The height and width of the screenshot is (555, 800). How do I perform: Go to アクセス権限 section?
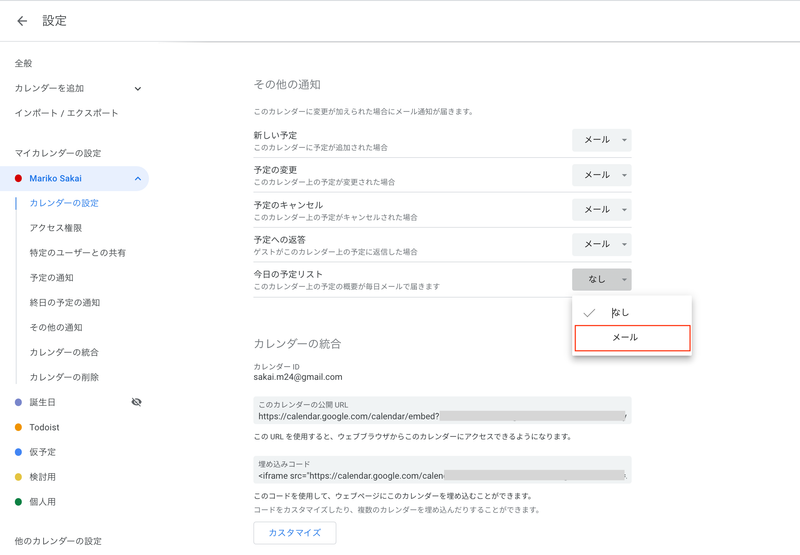[x=56, y=228]
